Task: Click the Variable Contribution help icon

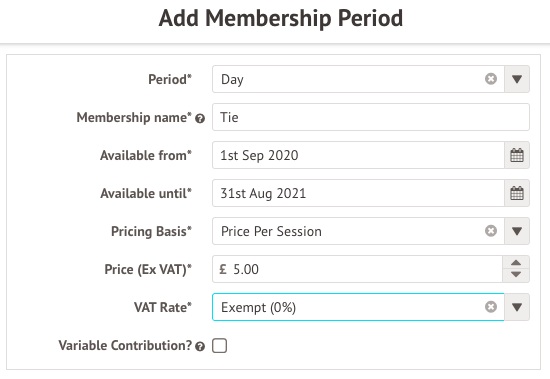Action: (200, 347)
